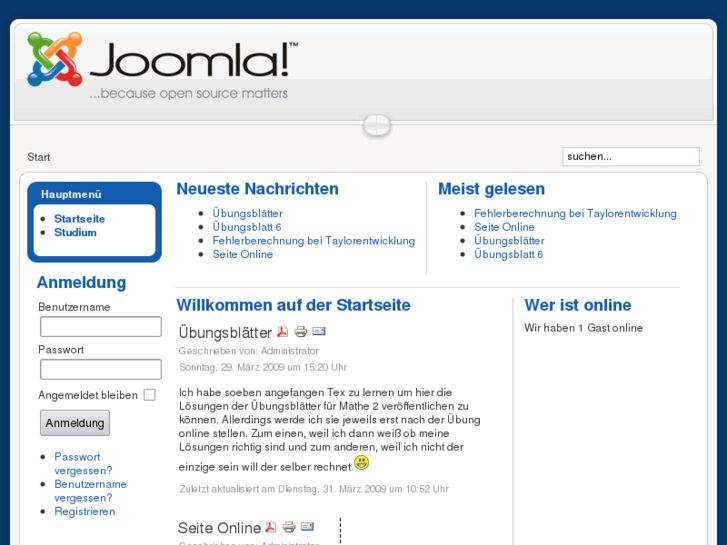Follow the Benutzername vergessen? link
Screen dimensions: 727x545
coord(90,491)
